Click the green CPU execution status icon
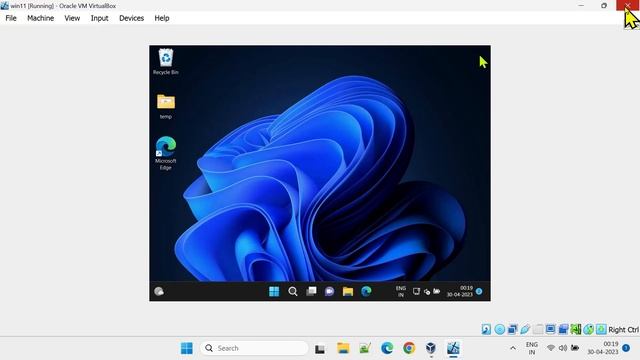 tap(576, 329)
